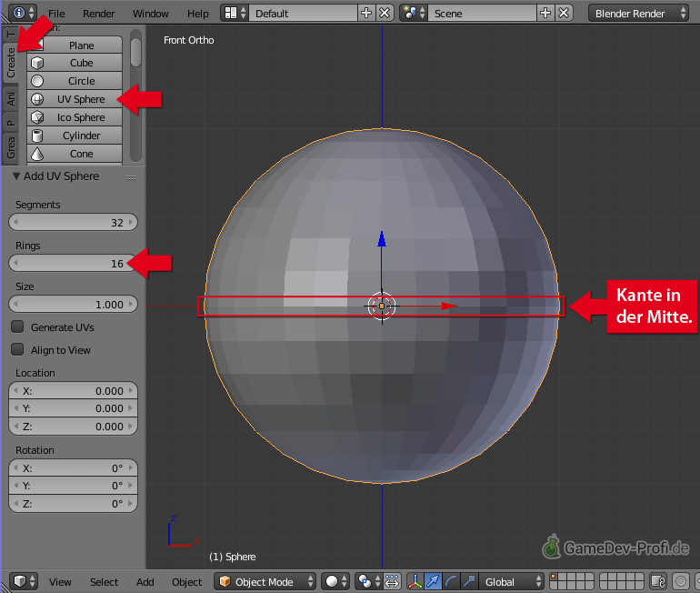Open the Select menu in viewport header
The image size is (700, 593).
104,582
